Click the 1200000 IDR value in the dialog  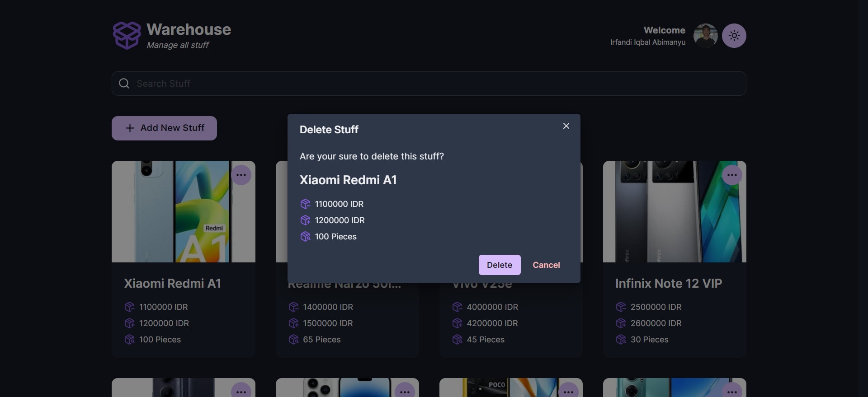[x=340, y=220]
